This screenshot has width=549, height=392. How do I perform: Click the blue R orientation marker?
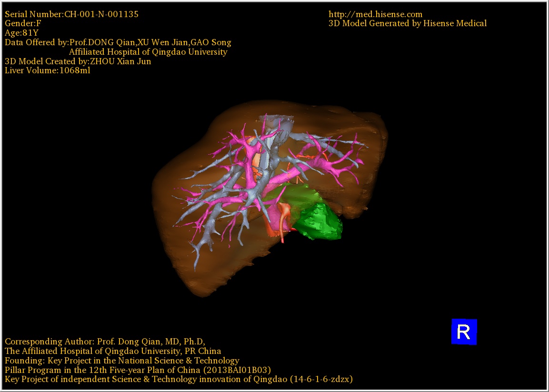click(464, 332)
